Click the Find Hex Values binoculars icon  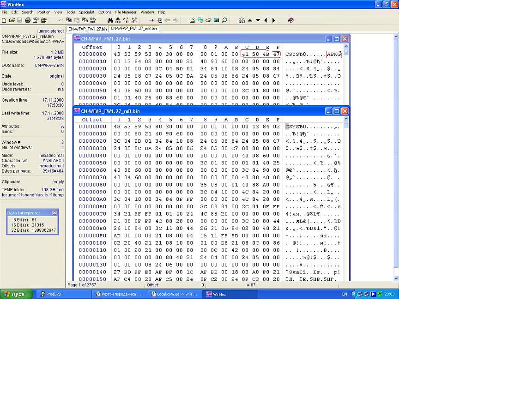118,20
